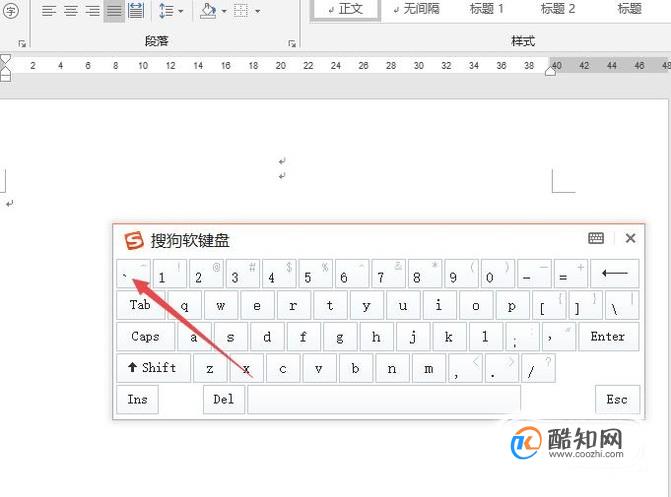This screenshot has width=671, height=497.
Task: Toggle the Ins key on soft keyboard
Action: coord(137,399)
